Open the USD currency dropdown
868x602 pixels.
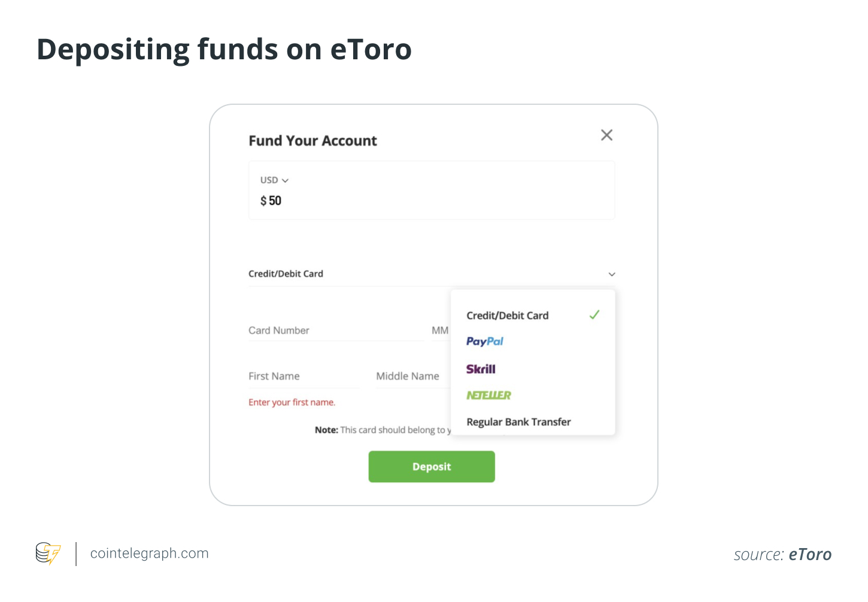coord(274,180)
